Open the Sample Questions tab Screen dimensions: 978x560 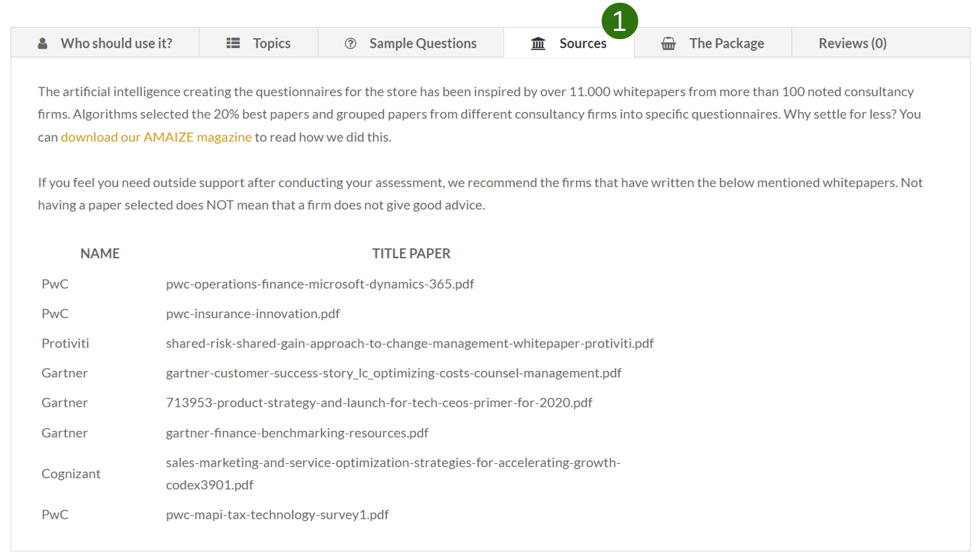411,43
